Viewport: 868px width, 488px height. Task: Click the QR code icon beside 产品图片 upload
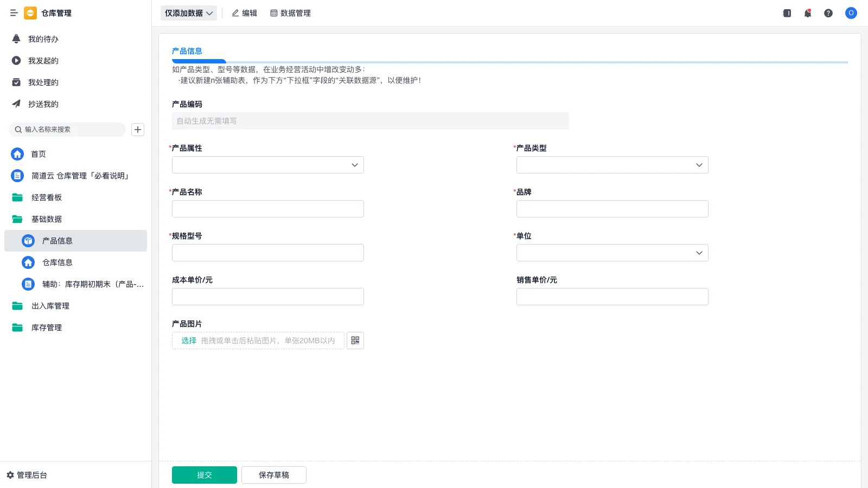point(355,341)
